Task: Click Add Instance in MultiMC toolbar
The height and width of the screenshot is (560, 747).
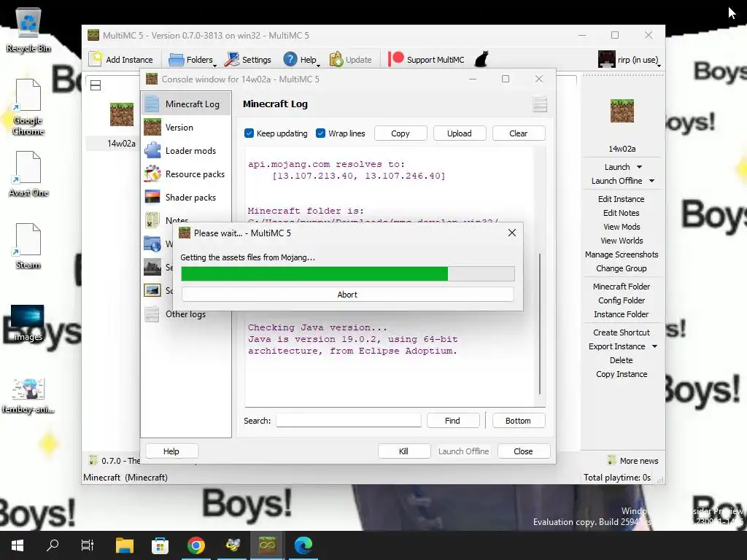Action: pos(121,60)
